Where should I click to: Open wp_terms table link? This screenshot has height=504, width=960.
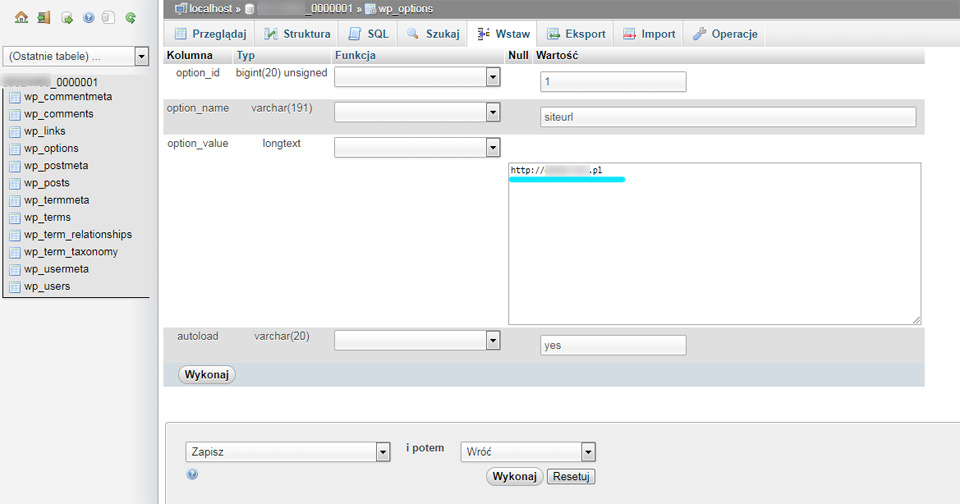click(x=47, y=217)
